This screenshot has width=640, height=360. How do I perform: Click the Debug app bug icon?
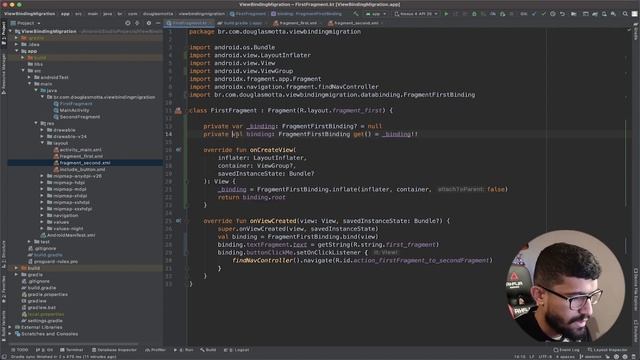click(x=474, y=14)
